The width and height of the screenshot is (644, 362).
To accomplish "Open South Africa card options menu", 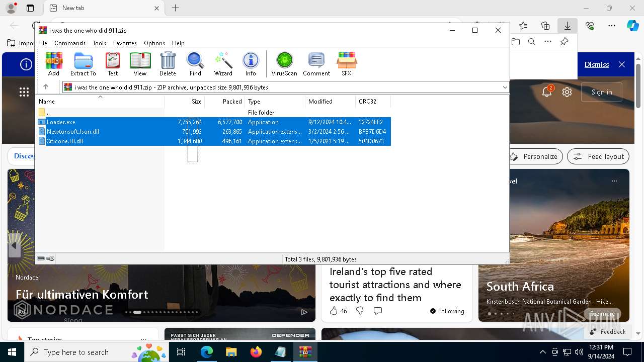I will coord(614,181).
